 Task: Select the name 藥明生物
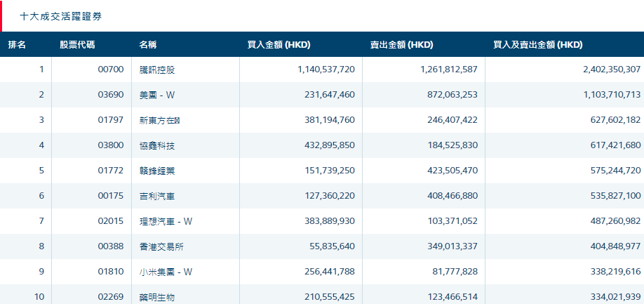click(157, 297)
